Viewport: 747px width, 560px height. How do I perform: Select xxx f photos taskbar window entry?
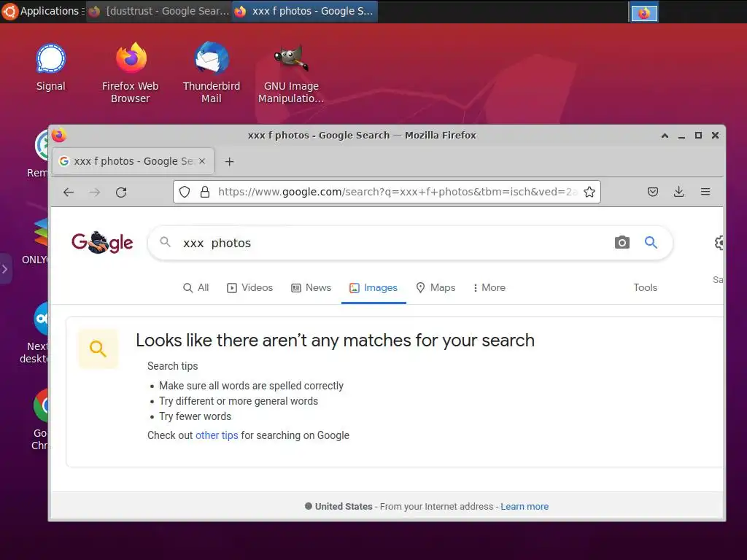[x=305, y=11]
